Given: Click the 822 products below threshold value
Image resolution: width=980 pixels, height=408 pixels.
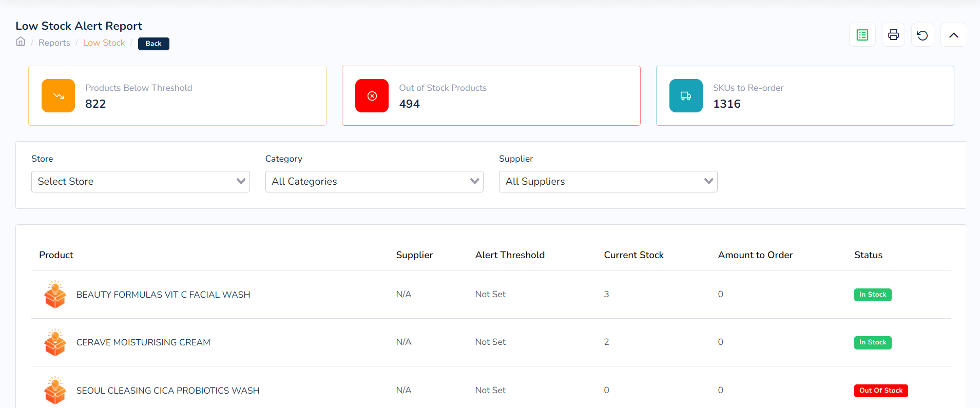Looking at the screenshot, I should coord(95,104).
